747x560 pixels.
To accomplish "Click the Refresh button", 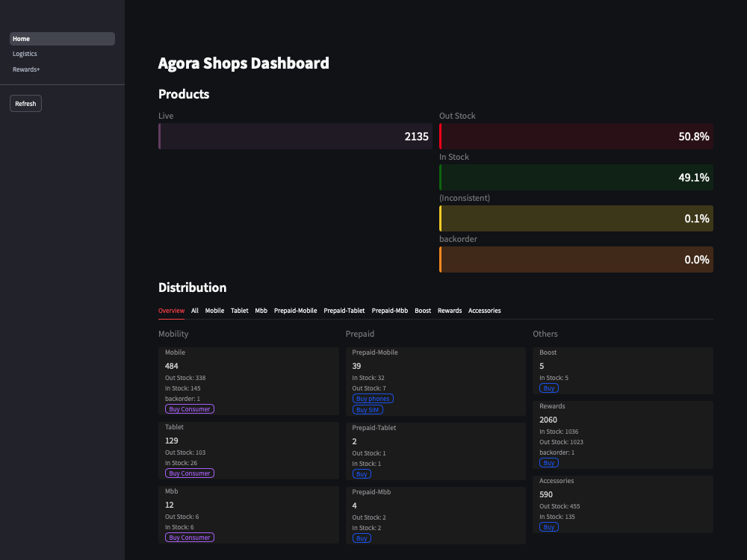I will [x=25, y=103].
